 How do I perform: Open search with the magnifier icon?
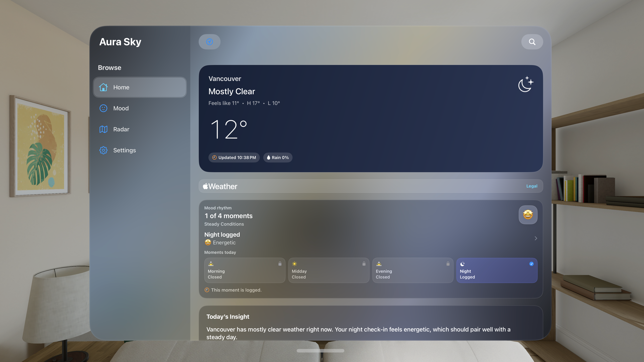tap(532, 42)
